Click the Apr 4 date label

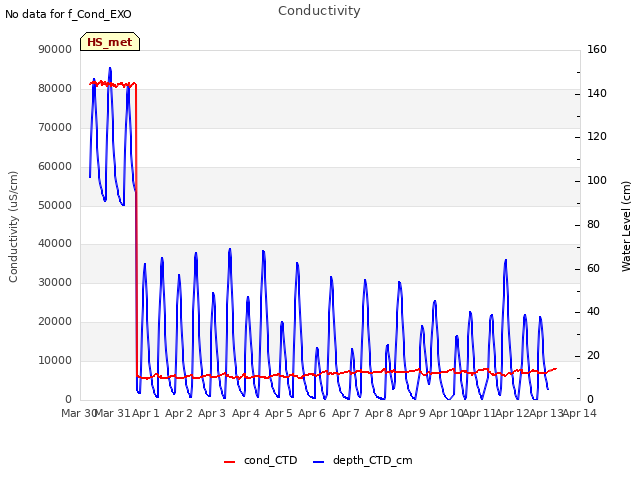[246, 413]
